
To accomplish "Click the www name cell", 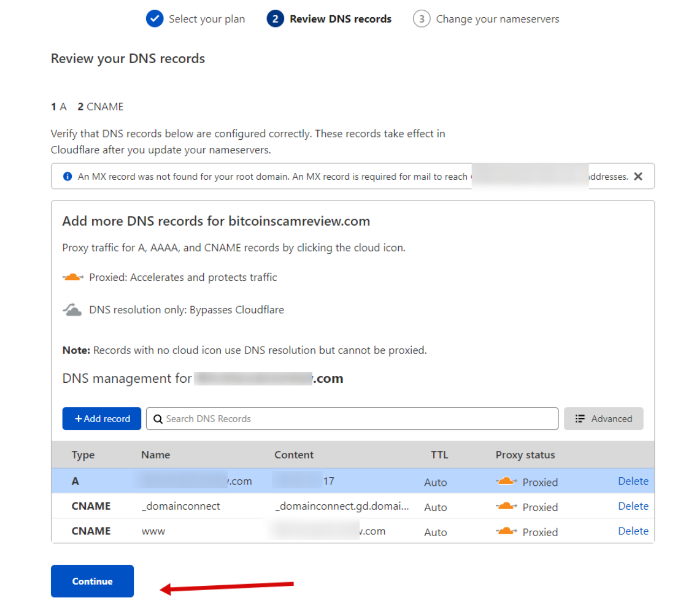I will [x=153, y=532].
